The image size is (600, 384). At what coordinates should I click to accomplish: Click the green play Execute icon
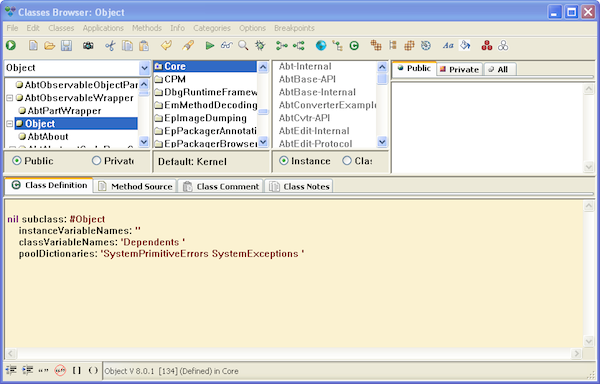(210, 46)
